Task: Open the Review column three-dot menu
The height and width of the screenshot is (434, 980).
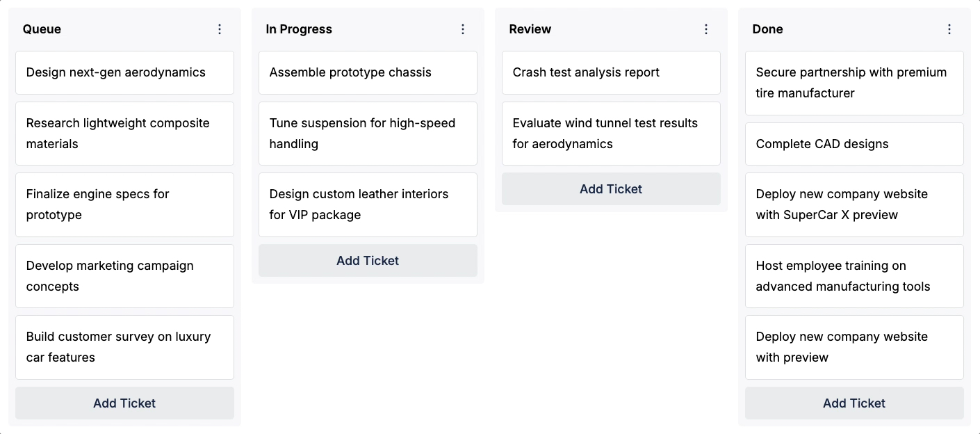Action: point(706,29)
